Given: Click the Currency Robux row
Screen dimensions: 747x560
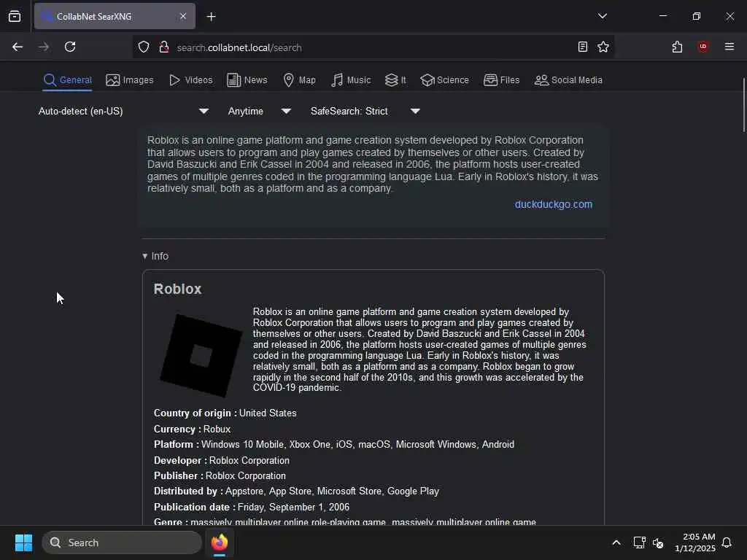Looking at the screenshot, I should pos(192,429).
